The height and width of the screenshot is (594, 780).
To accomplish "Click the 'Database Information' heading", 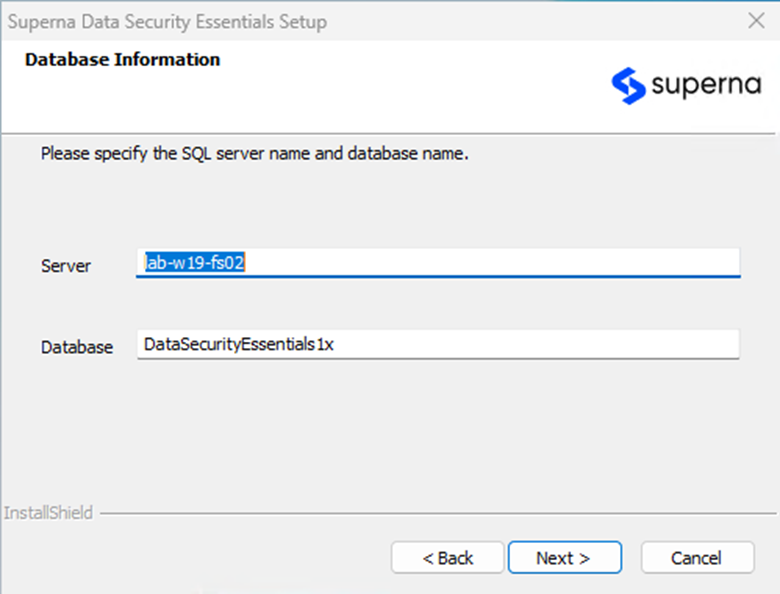I will [x=122, y=60].
